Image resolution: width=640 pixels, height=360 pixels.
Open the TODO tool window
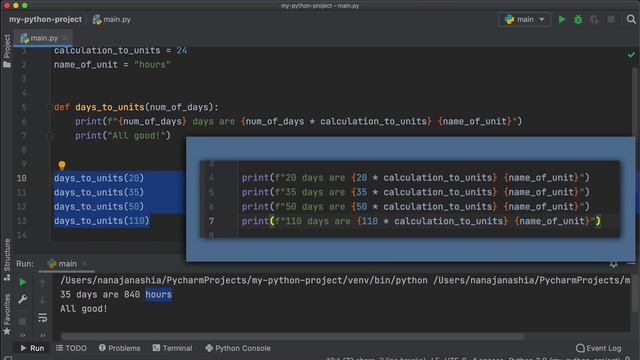point(71,348)
